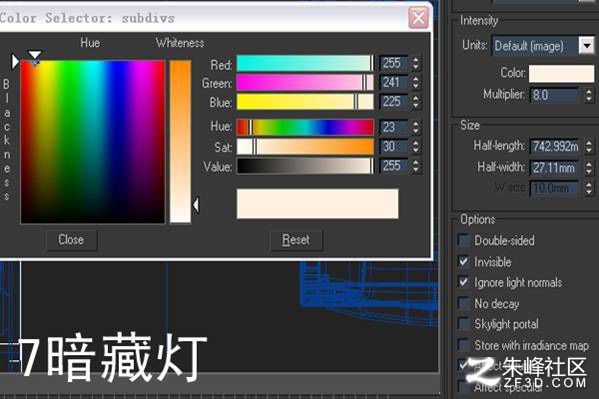Enable the No decay checkbox
This screenshot has height=399, width=599.
[x=463, y=303]
